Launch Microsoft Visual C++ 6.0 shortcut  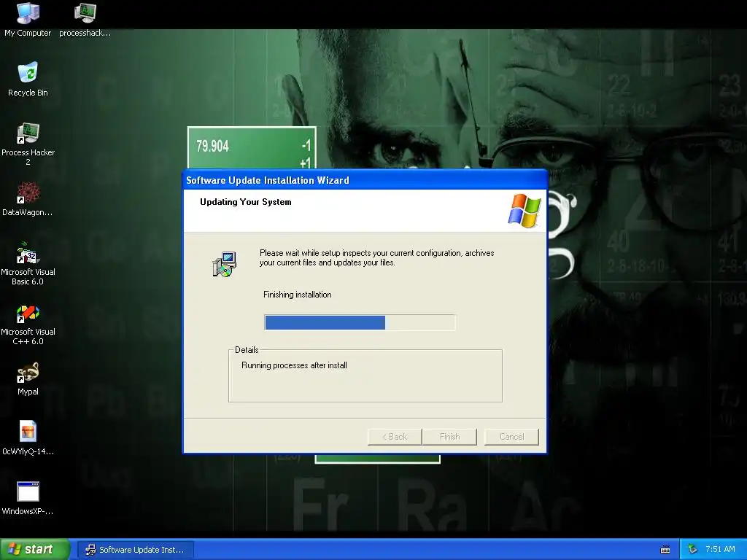click(28, 323)
